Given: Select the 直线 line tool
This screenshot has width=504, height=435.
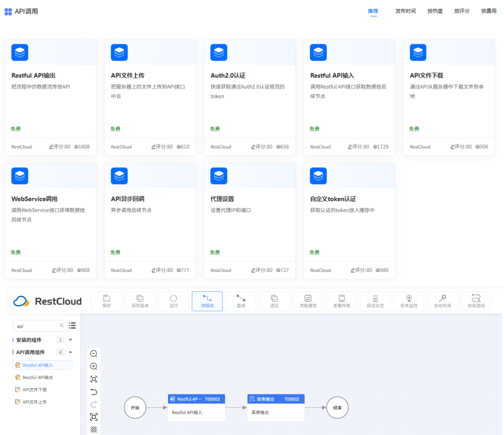Looking at the screenshot, I should click(241, 301).
